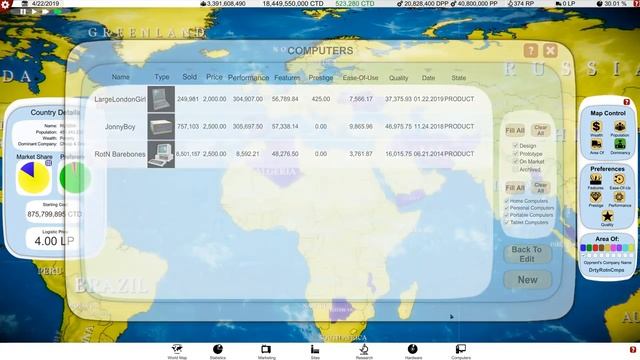Image resolution: width=640 pixels, height=360 pixels.
Task: Click Clear All above state checkboxes
Action: click(540, 131)
